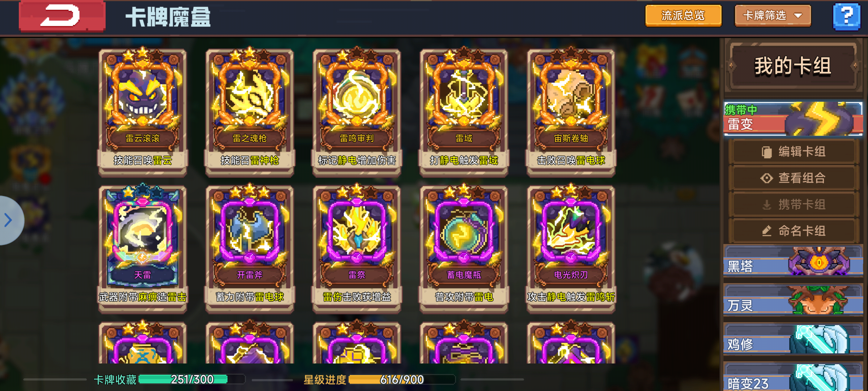
Task: Switch to the 黑塔 deck
Action: tap(793, 261)
